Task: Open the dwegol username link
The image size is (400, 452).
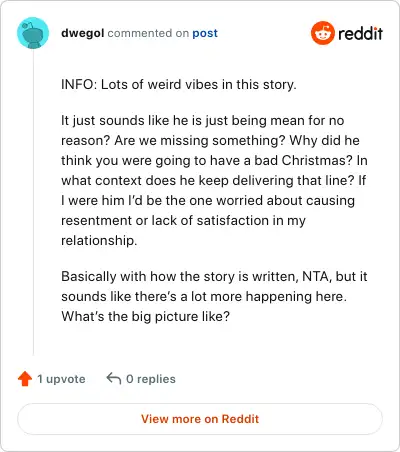Action: pos(83,33)
